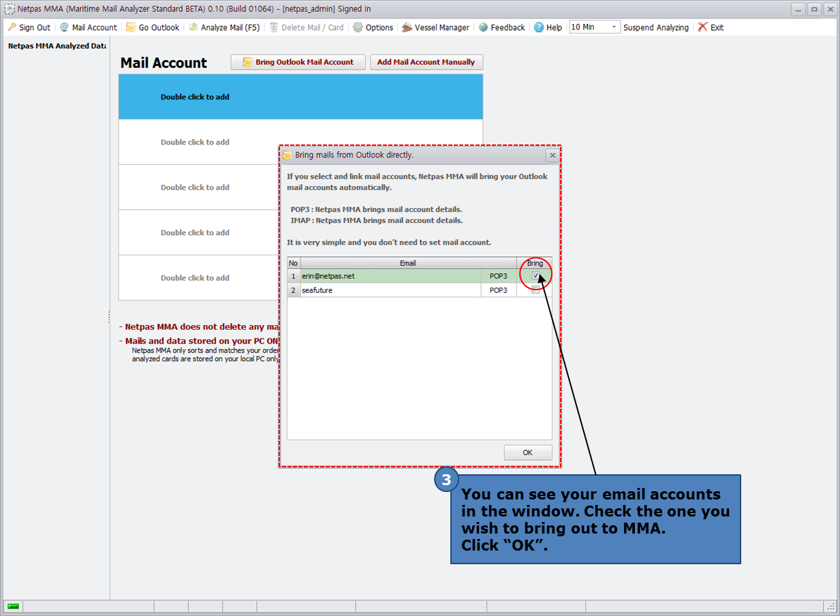
Task: Select the seafuture email row
Action: click(x=388, y=290)
